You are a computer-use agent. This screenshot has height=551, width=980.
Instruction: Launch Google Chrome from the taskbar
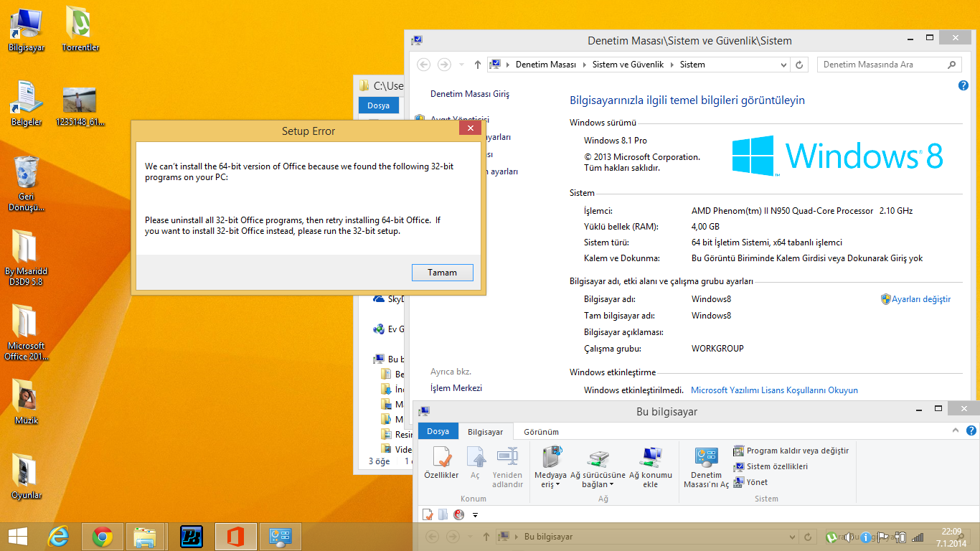[x=103, y=537]
